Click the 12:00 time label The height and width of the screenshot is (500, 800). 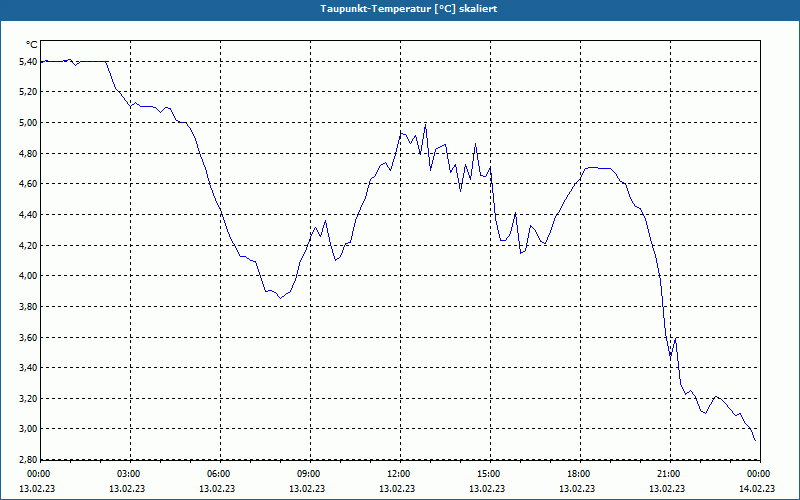[398, 474]
